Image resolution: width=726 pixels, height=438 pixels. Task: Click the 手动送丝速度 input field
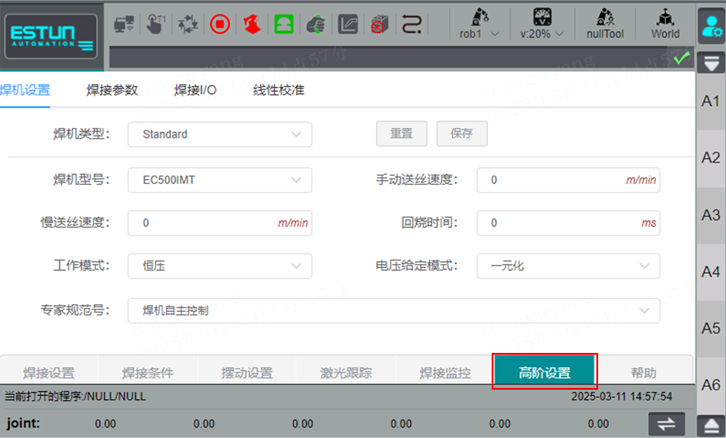point(568,180)
